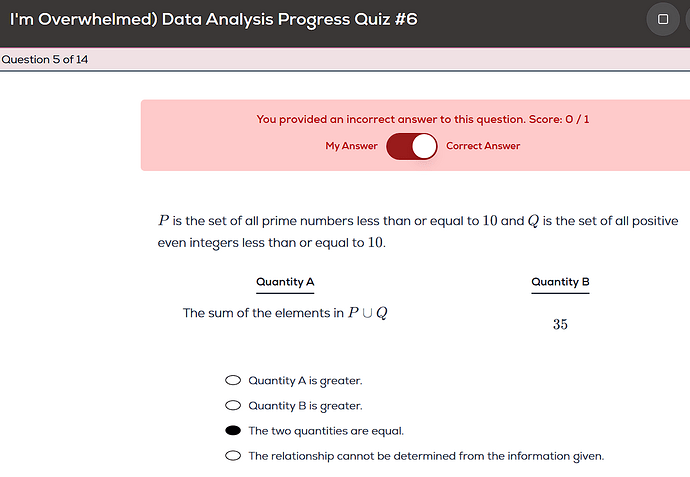Image resolution: width=690 pixels, height=477 pixels.
Task: Click the Data Analysis Progress Quiz #6 title
Action: tap(213, 19)
